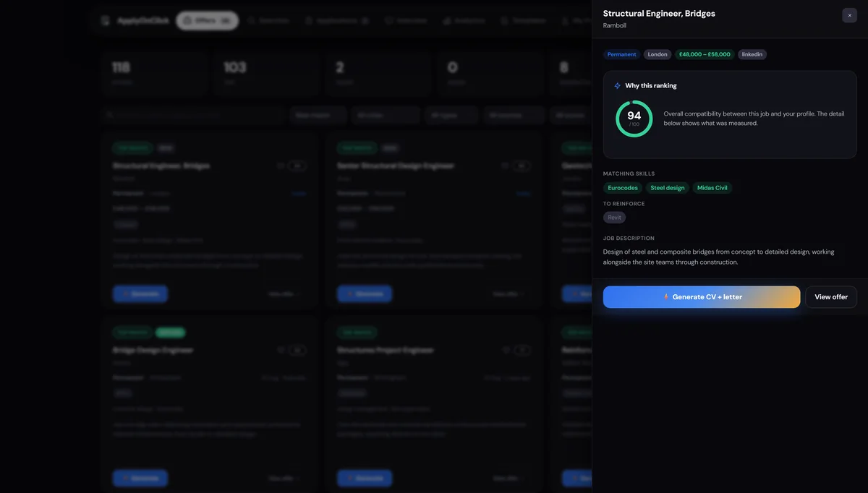The image size is (868, 493).
Task: Select the London location tag
Action: pyautogui.click(x=658, y=54)
